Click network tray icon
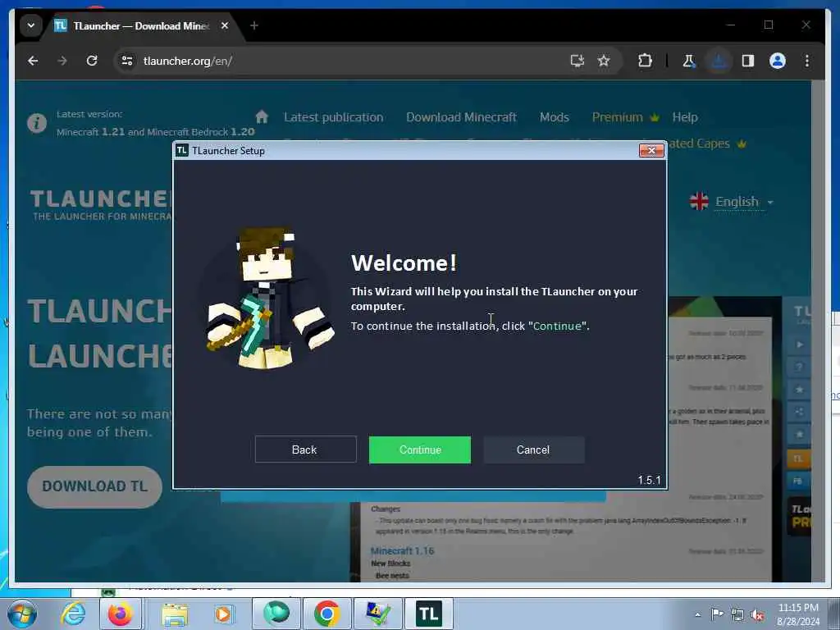 click(x=737, y=614)
